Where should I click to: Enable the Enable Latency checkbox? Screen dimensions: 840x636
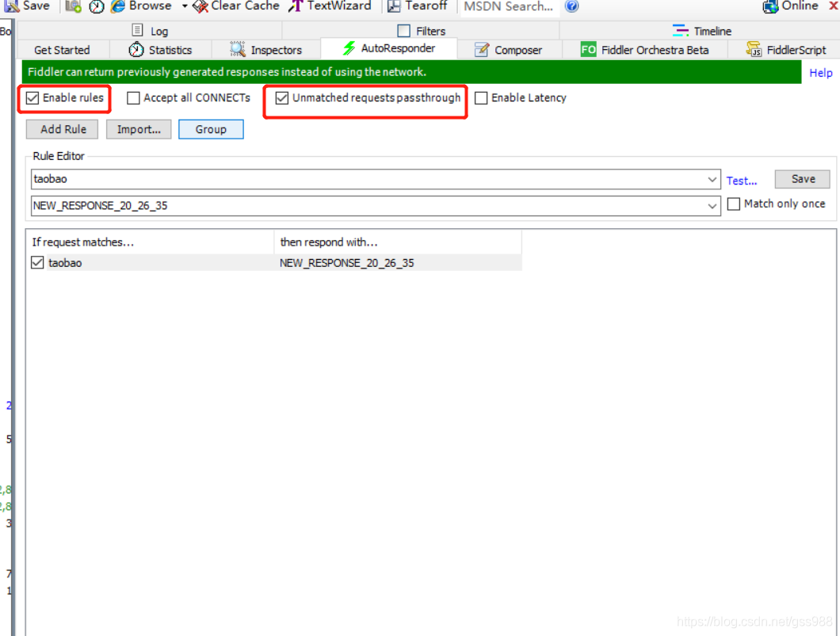tap(481, 98)
